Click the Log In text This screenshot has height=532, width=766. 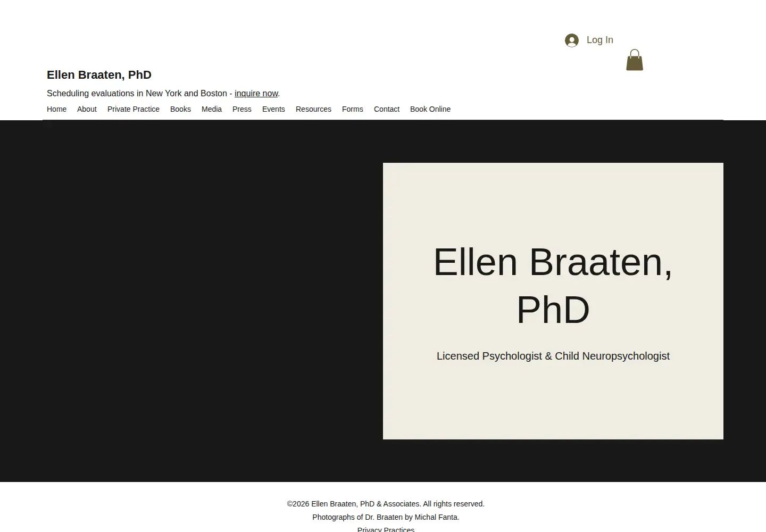tap(600, 40)
